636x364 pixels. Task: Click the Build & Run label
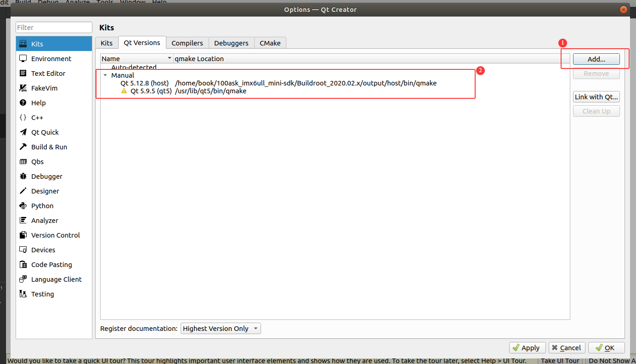point(49,147)
